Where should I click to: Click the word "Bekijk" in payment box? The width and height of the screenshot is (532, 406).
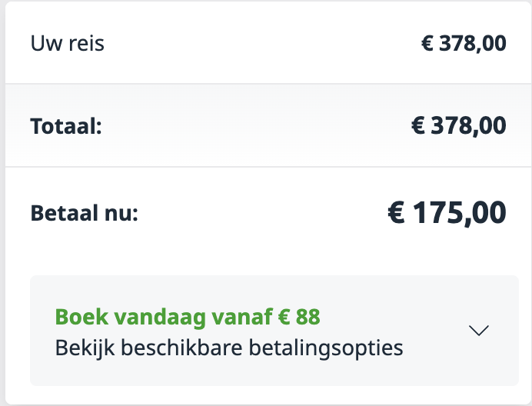(81, 348)
